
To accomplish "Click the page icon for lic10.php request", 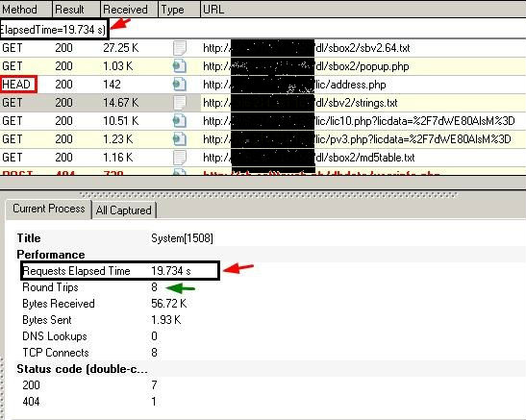I will point(180,121).
